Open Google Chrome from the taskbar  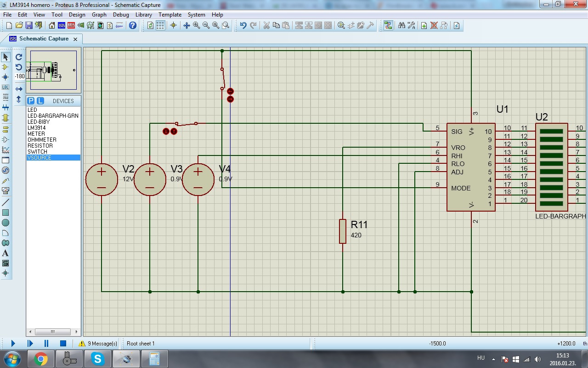[40, 359]
